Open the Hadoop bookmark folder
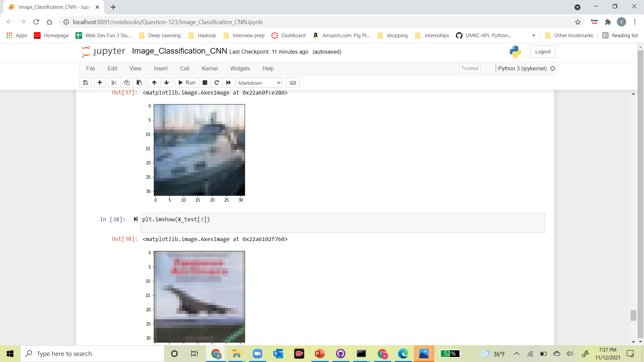This screenshot has width=644, height=362. [202, 36]
